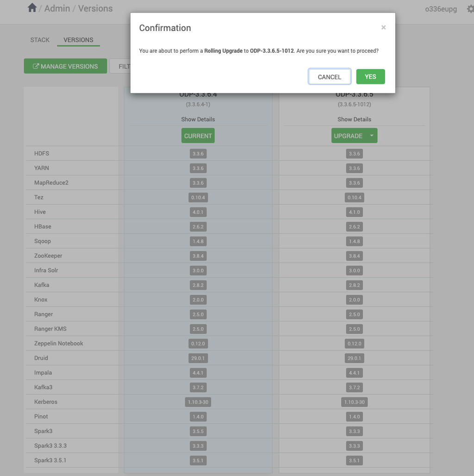
Task: Click the UPGRADE button label
Action: (348, 136)
